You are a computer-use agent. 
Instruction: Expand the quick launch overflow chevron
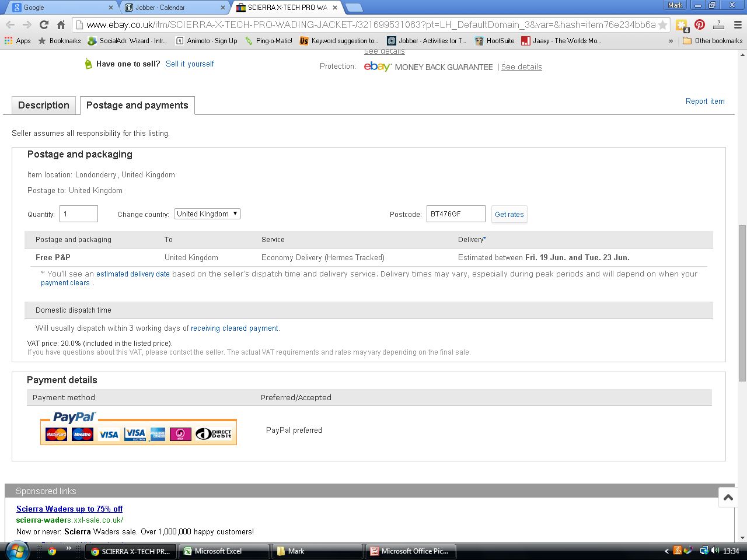tap(68, 549)
